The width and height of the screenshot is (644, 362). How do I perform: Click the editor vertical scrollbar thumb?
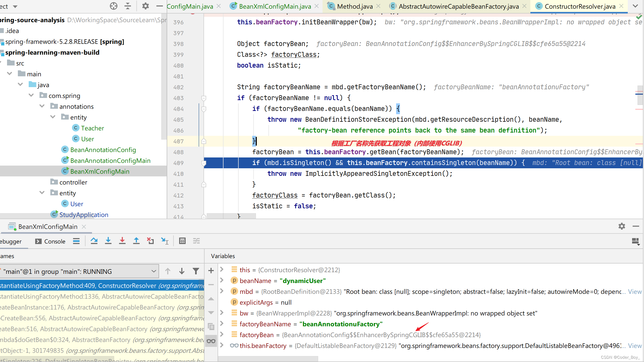640,95
